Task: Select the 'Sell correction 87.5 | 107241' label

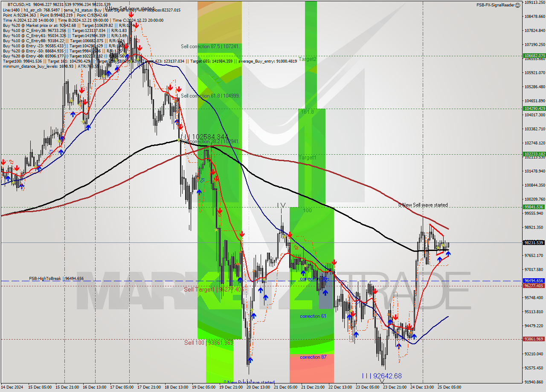Action: pos(209,46)
